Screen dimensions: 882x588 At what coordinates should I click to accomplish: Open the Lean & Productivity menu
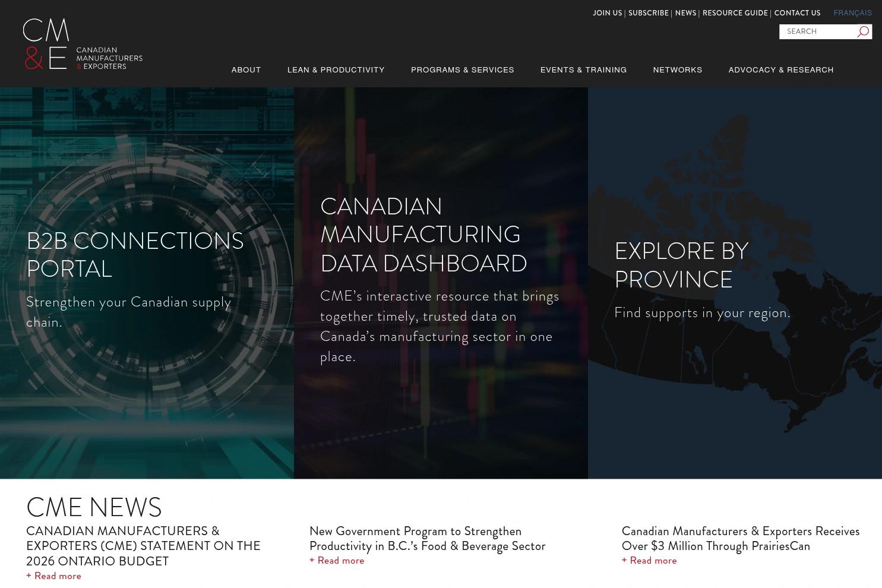(x=336, y=70)
